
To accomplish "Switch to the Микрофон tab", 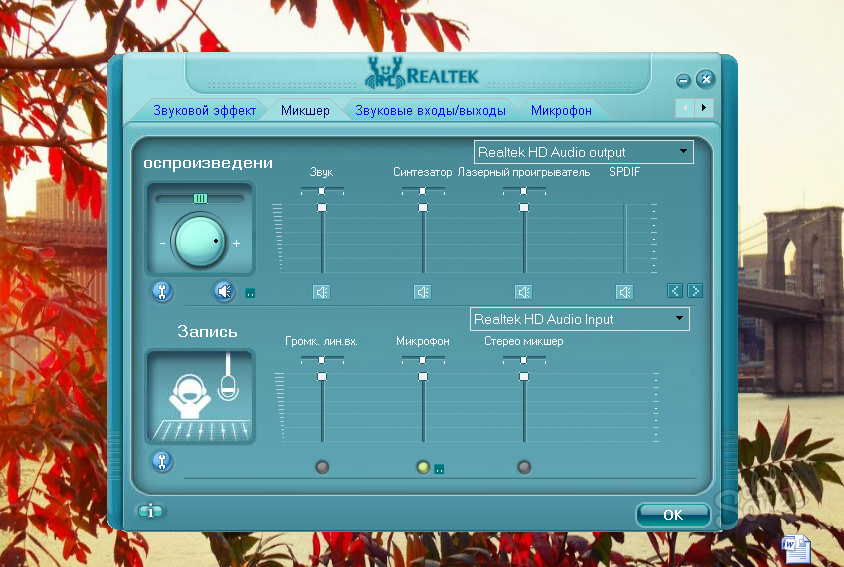I will point(561,110).
